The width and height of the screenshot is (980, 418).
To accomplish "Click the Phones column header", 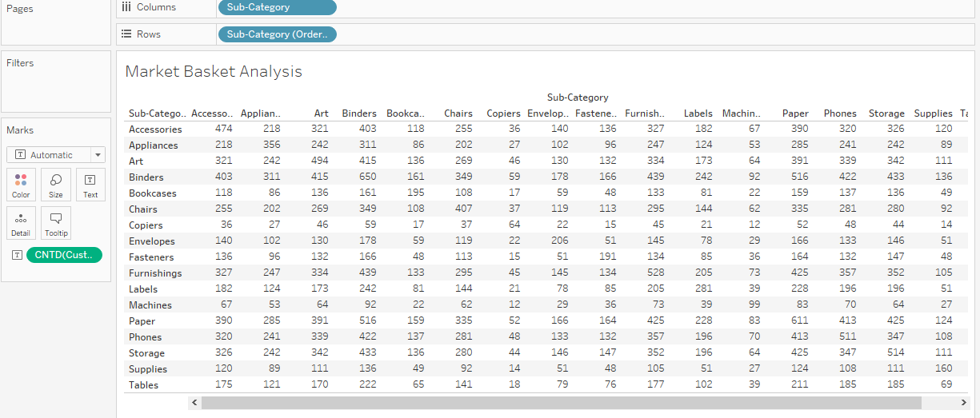I will (840, 113).
